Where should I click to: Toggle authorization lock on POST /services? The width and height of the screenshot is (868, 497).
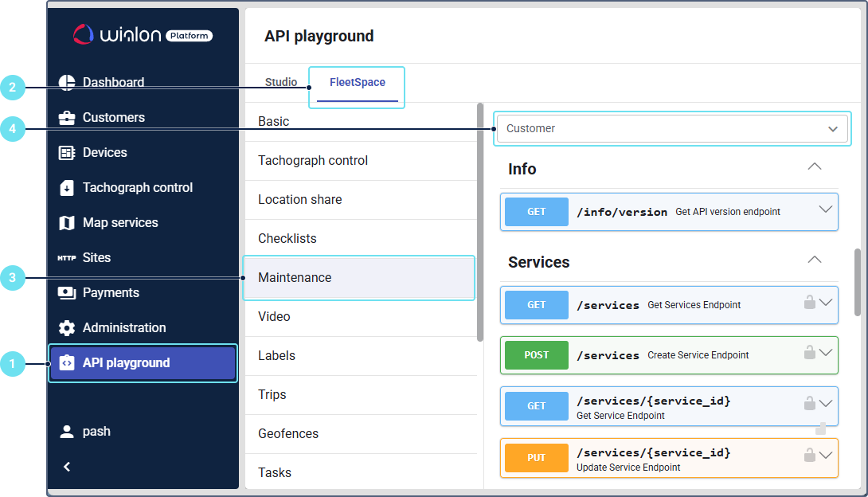click(x=809, y=352)
